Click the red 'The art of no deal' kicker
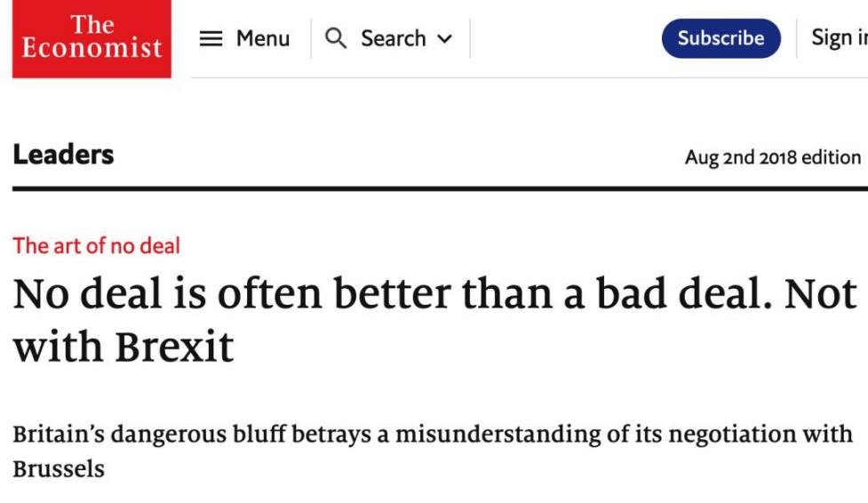 click(x=96, y=246)
